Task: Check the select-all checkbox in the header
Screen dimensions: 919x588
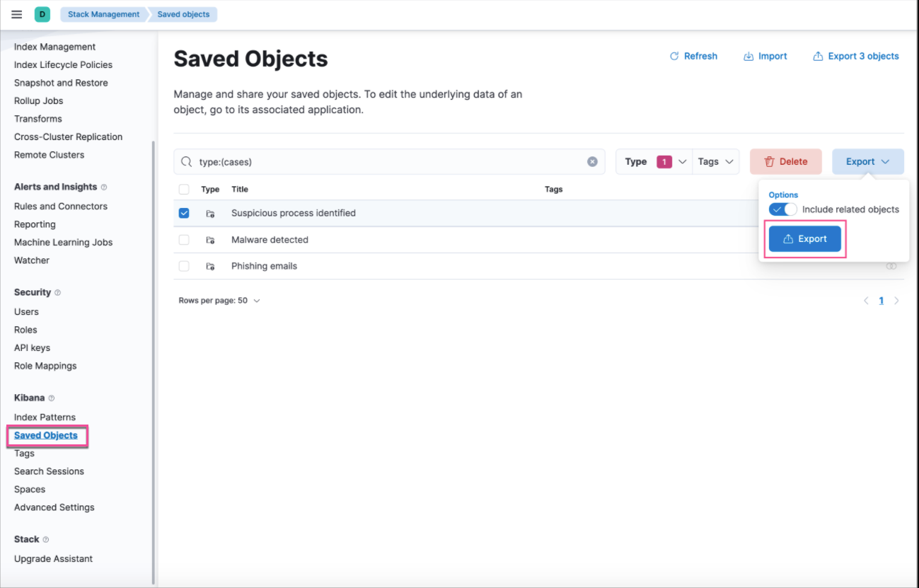Action: [x=183, y=189]
